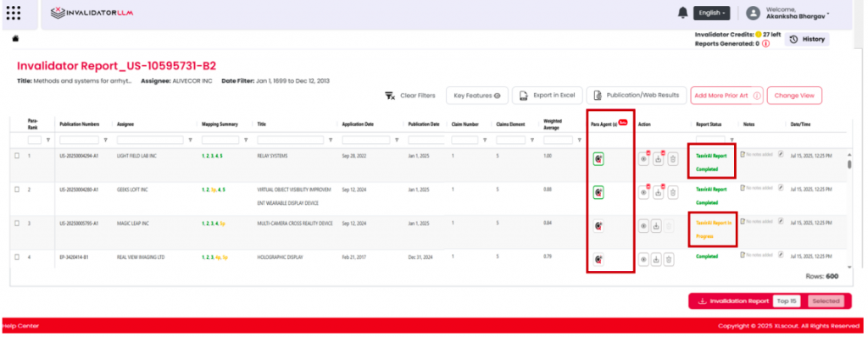
Task: Click Change View button
Action: pyautogui.click(x=794, y=95)
